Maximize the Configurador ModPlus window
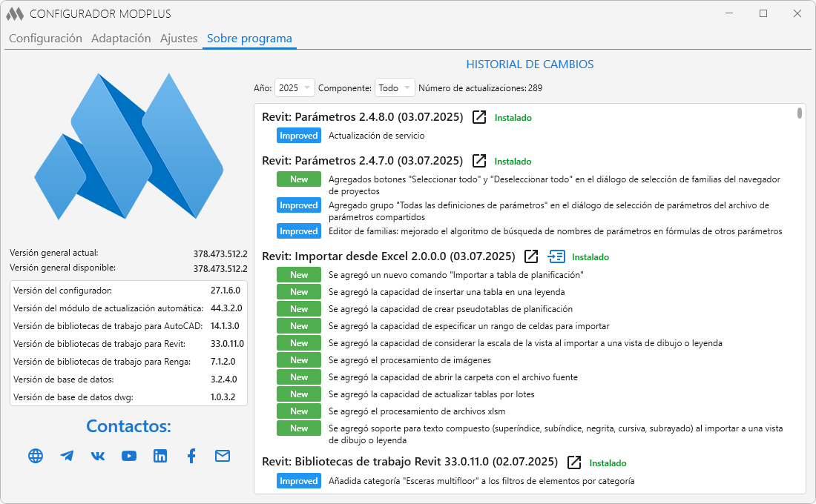 tap(763, 13)
